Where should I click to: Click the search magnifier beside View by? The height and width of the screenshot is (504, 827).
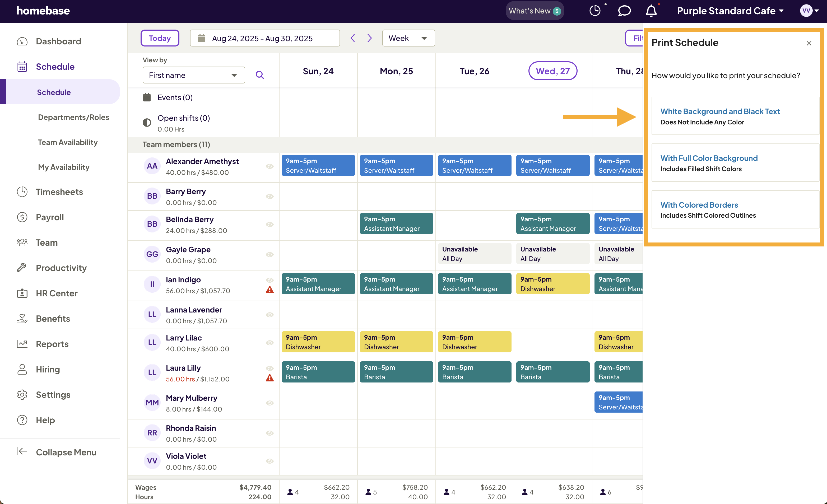(x=260, y=75)
